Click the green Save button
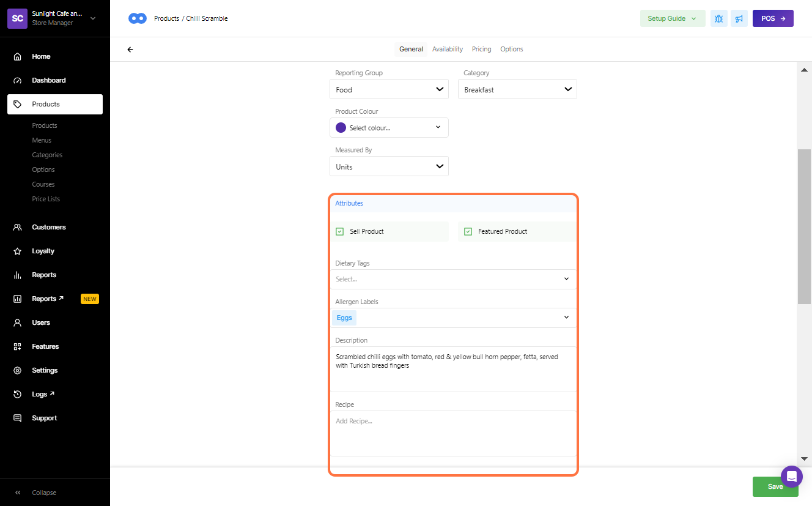The height and width of the screenshot is (506, 812). pos(775,486)
